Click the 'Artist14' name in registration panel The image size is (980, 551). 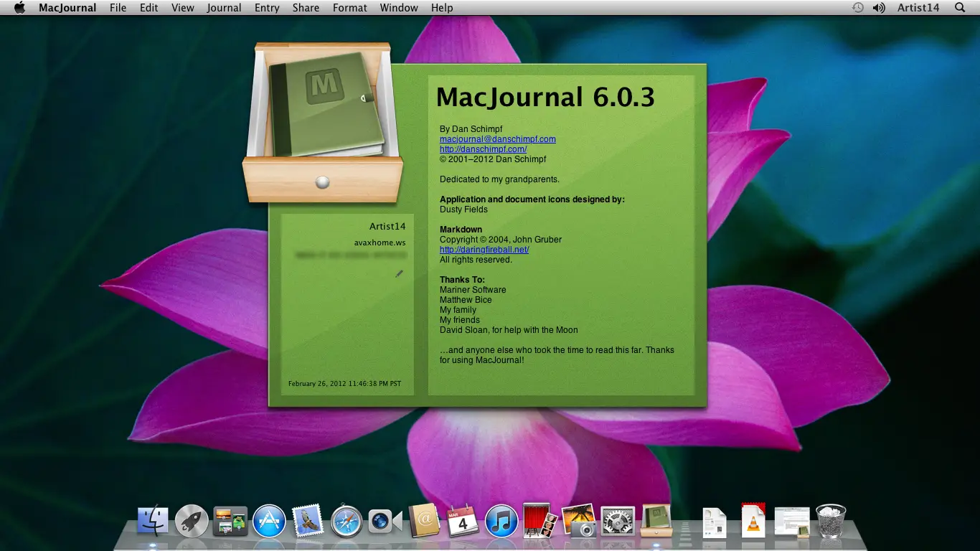pos(387,227)
